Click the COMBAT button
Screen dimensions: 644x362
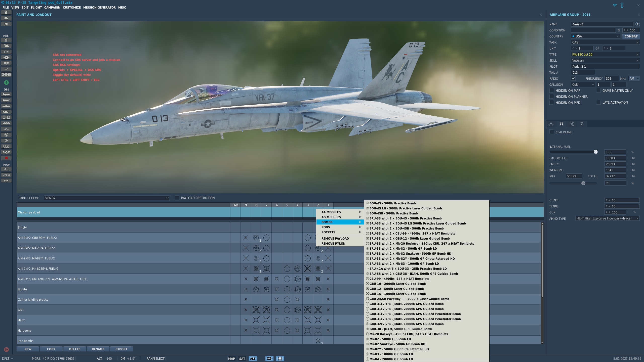[x=631, y=36]
